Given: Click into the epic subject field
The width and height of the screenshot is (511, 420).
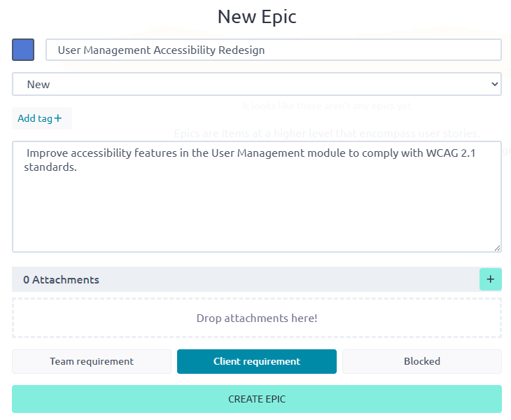Looking at the screenshot, I should pos(378,50).
